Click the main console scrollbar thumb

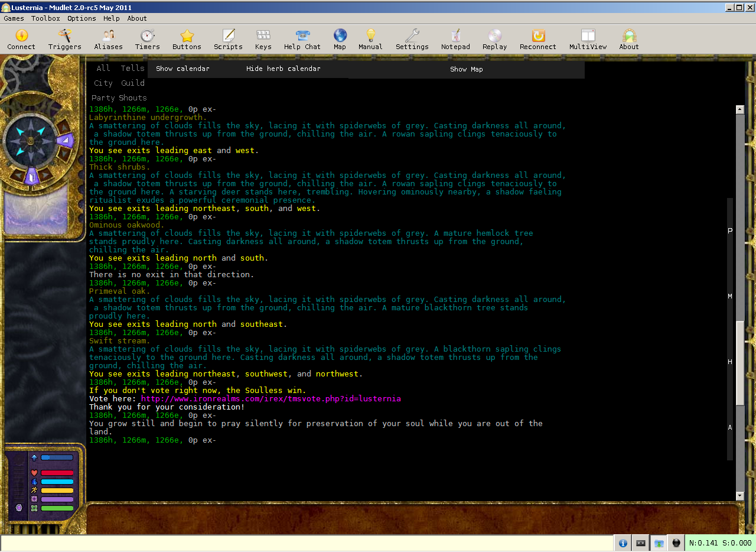pos(740,363)
